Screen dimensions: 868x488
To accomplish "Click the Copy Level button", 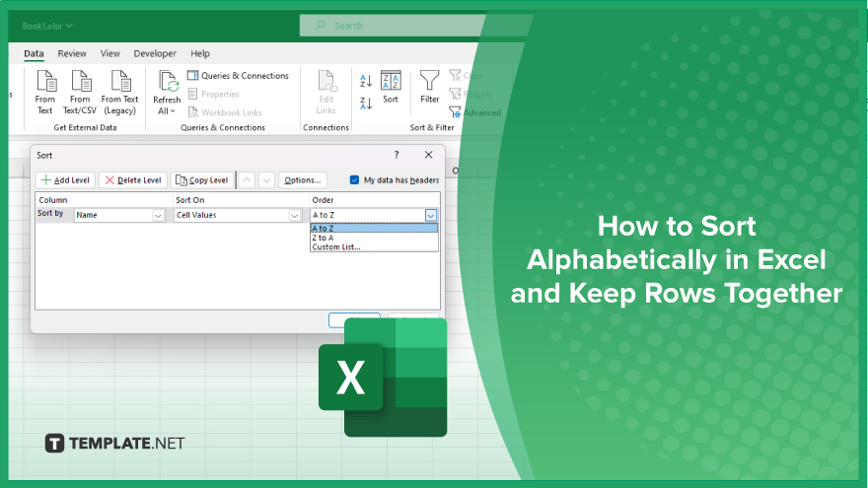I will pyautogui.click(x=202, y=180).
